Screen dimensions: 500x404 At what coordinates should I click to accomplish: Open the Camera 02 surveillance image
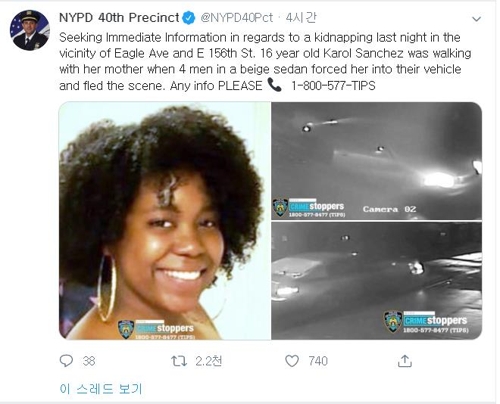point(377,161)
